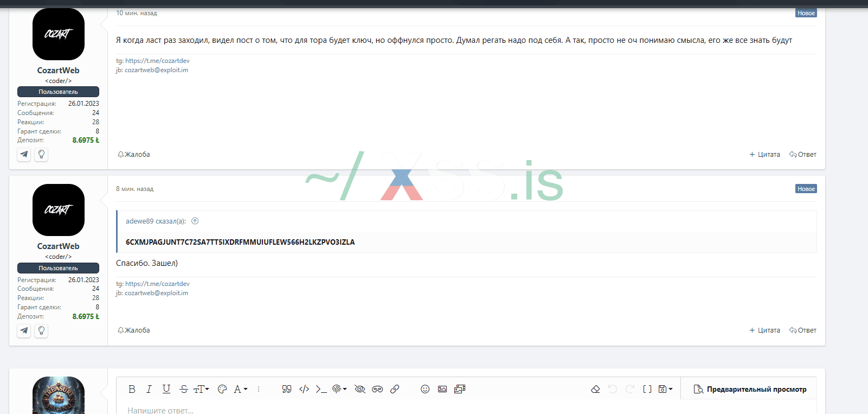Viewport: 868px width, 414px height.
Task: Insert media into the reply
Action: (460, 389)
